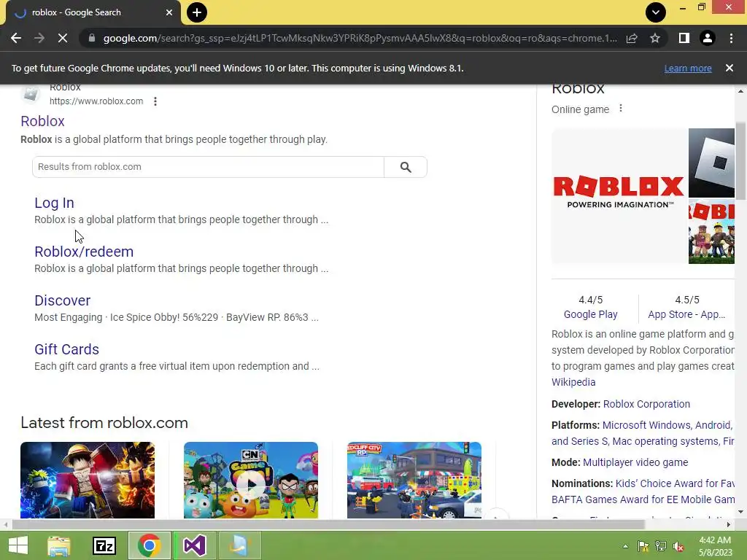Open the Redcliff City RP thumbnail
The height and width of the screenshot is (560, 747).
[x=414, y=480]
